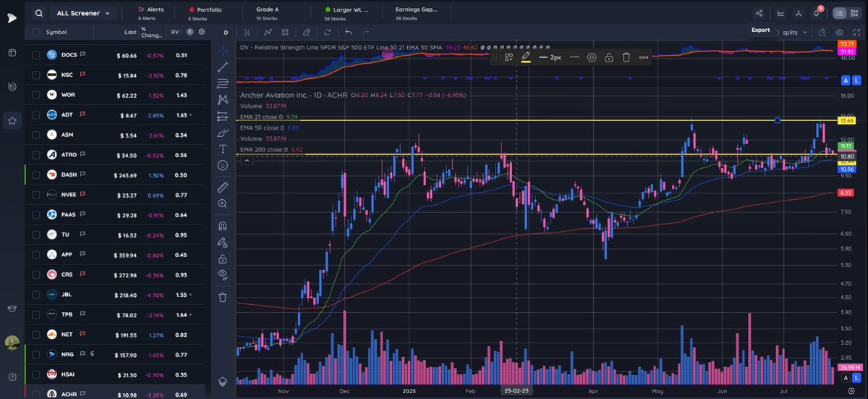This screenshot has height=399, width=868.
Task: Open the candlestick chart type selector
Action: (x=247, y=33)
